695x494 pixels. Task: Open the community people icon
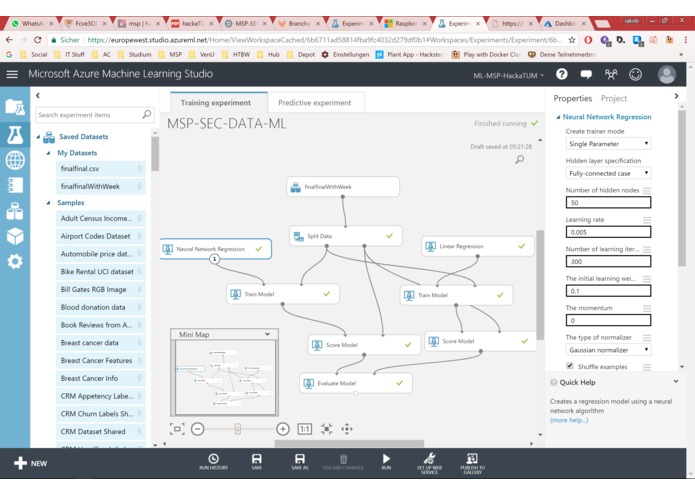[x=611, y=74]
